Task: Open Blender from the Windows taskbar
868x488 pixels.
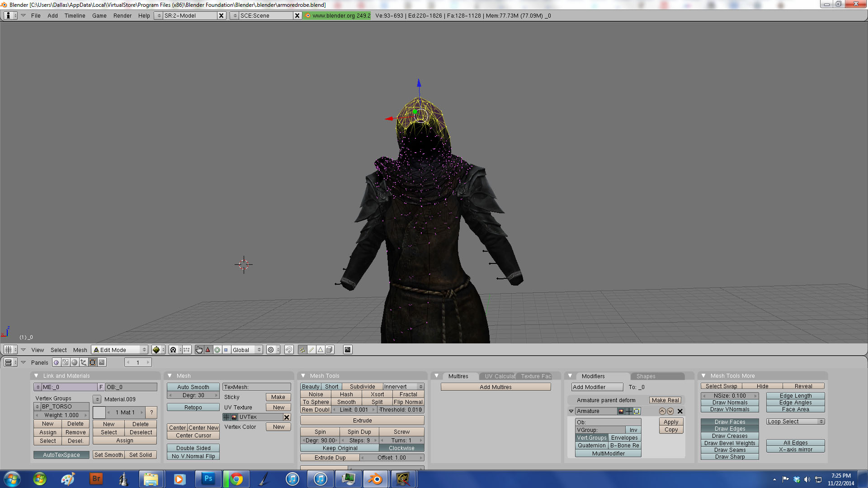Action: (x=376, y=479)
